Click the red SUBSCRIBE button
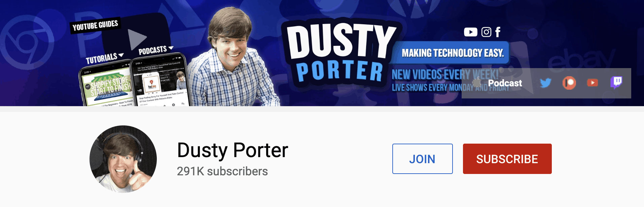 [x=507, y=159]
